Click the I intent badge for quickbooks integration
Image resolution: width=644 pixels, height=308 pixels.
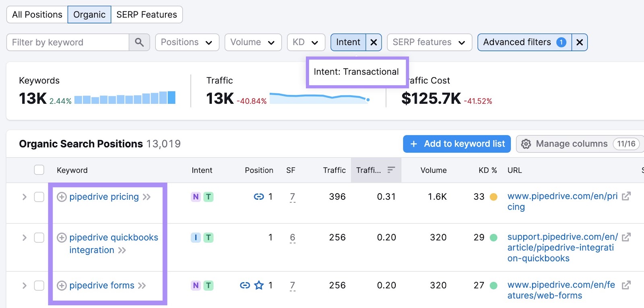point(196,238)
